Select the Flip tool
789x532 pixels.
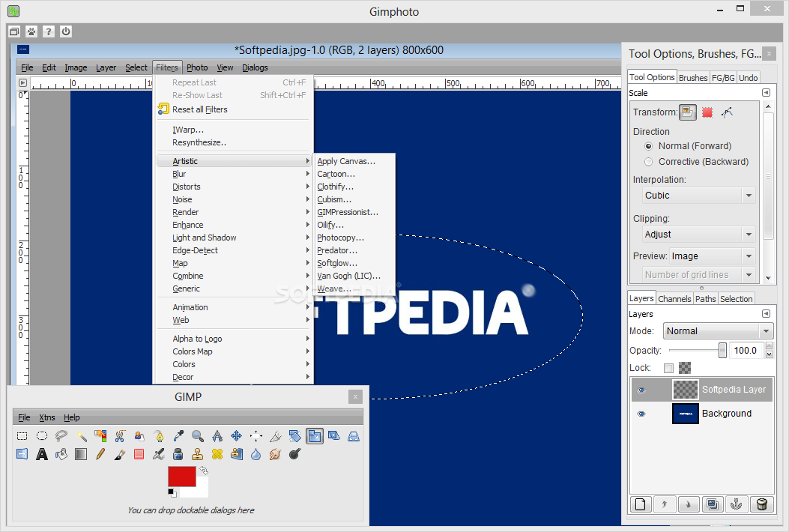[x=22, y=455]
